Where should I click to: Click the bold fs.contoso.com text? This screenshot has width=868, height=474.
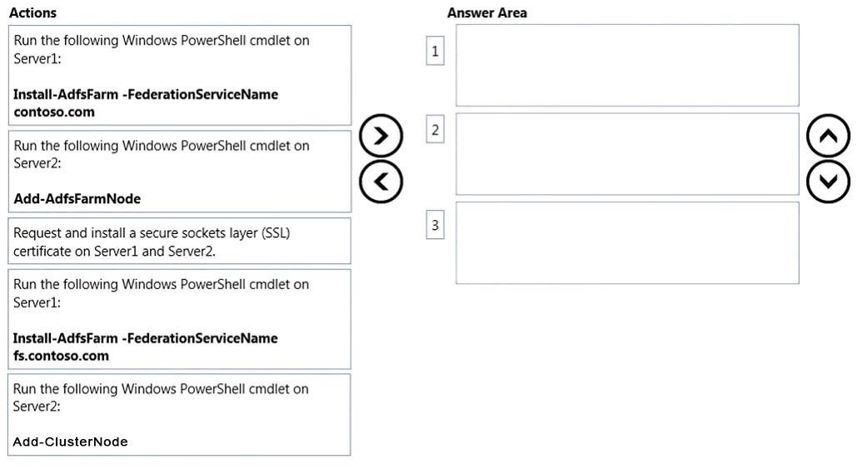tap(61, 356)
